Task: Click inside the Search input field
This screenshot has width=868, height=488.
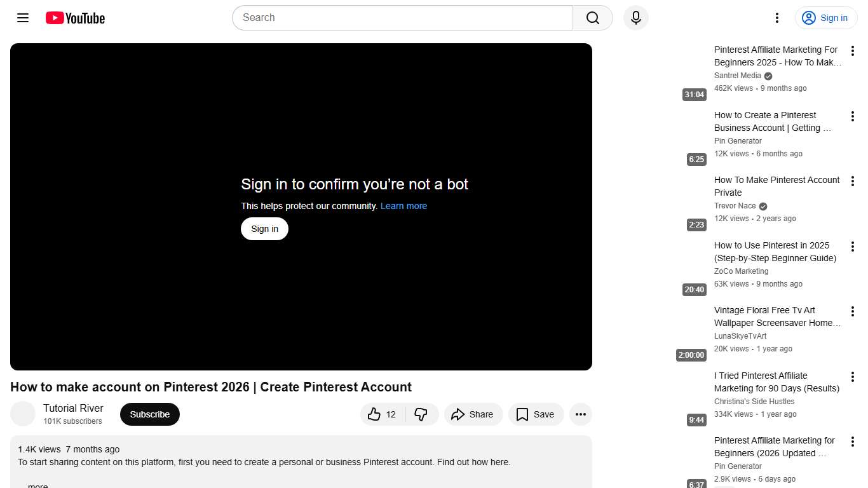Action: click(x=402, y=18)
